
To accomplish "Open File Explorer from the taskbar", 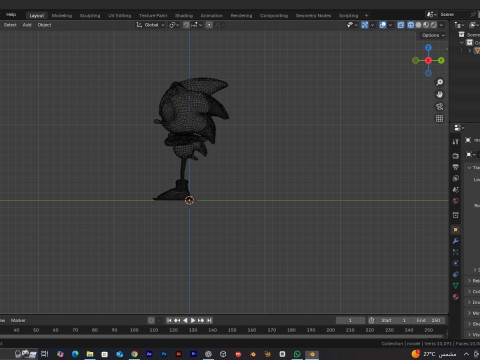I will 90,354.
